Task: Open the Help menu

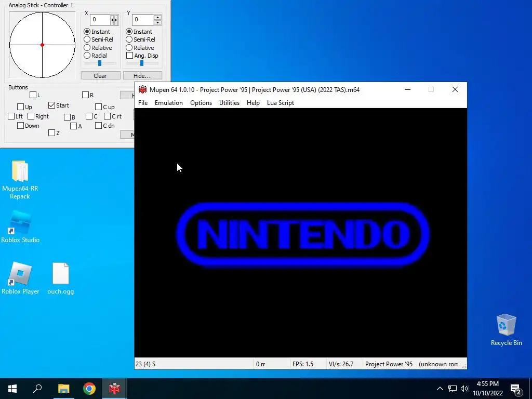Action: coord(253,103)
